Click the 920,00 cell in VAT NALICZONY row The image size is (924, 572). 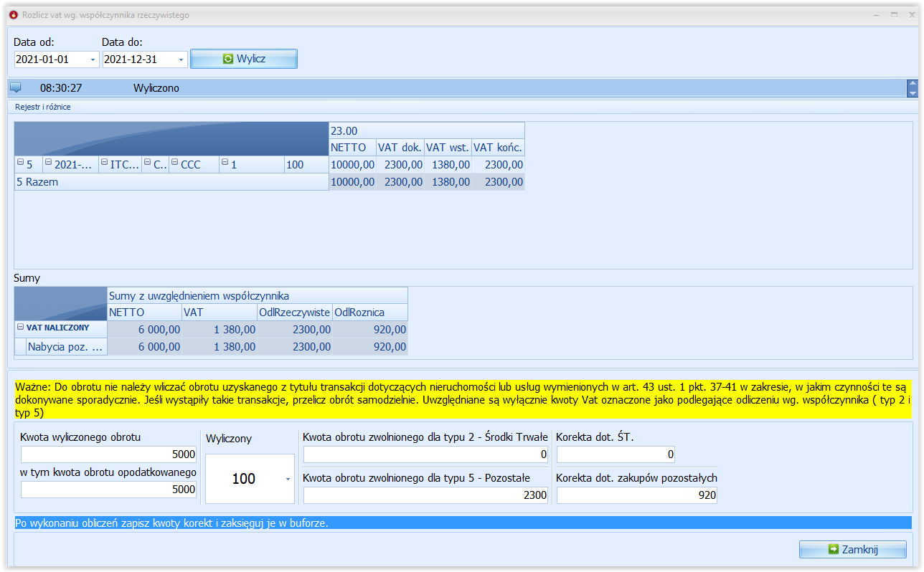(x=370, y=329)
